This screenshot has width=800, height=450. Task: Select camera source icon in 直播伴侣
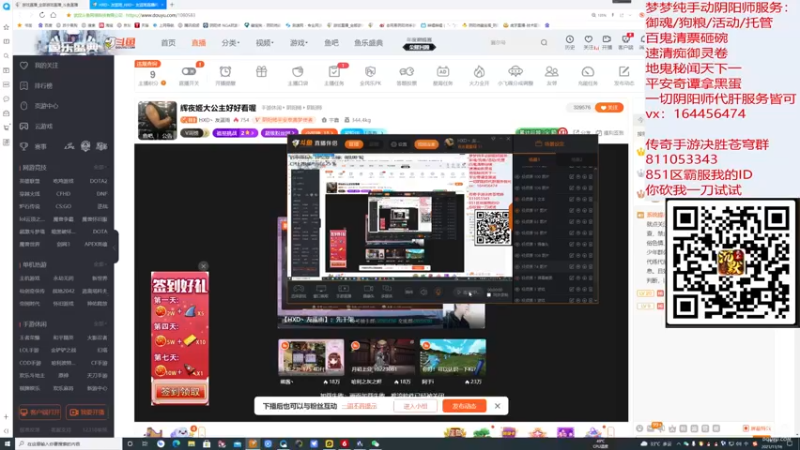pos(368,291)
